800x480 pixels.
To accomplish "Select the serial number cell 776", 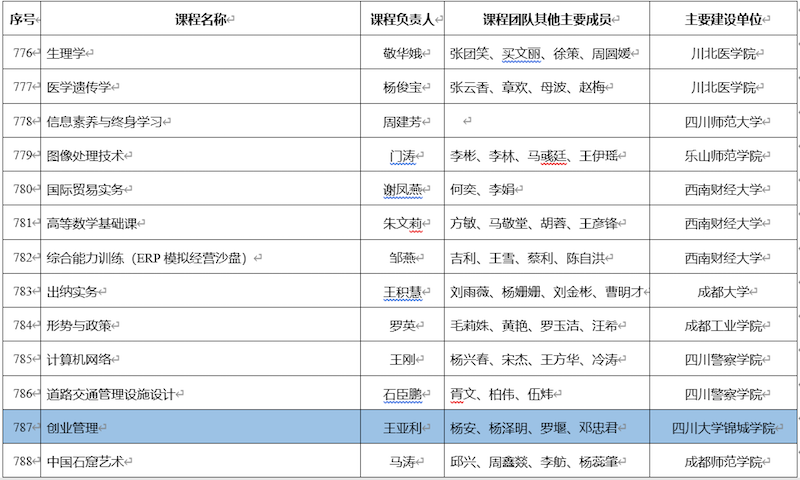I will coord(22,53).
